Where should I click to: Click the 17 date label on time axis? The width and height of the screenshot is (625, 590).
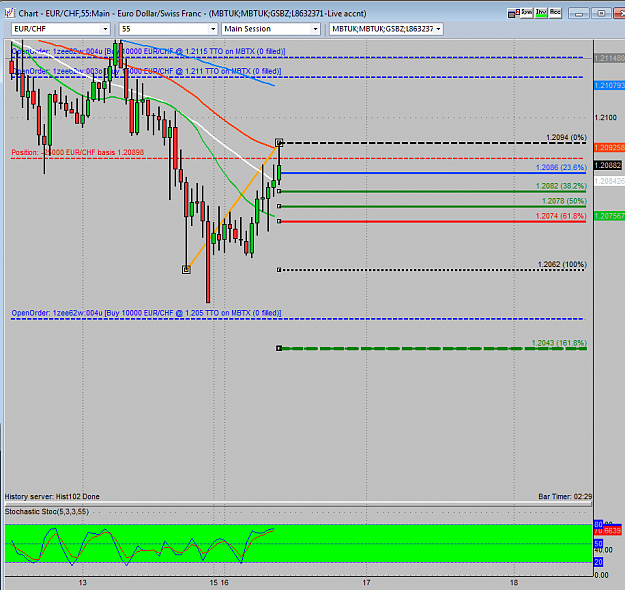[366, 583]
